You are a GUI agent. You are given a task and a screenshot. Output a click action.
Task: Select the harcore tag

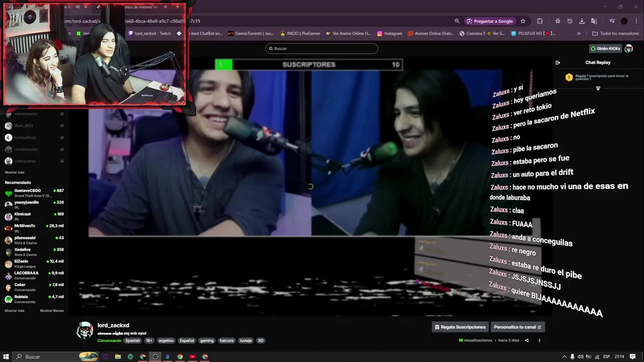(226, 340)
